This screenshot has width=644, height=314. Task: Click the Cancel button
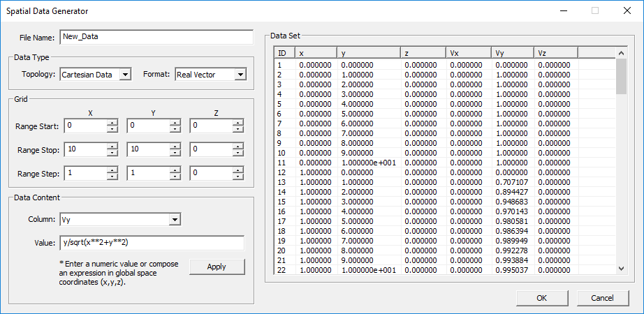point(601,297)
